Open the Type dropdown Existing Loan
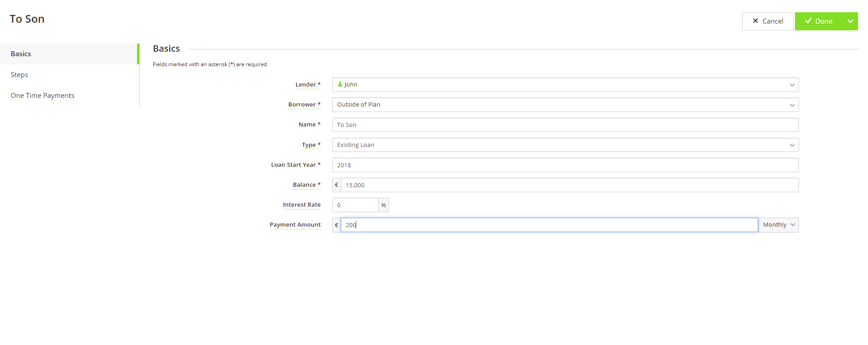 [565, 145]
